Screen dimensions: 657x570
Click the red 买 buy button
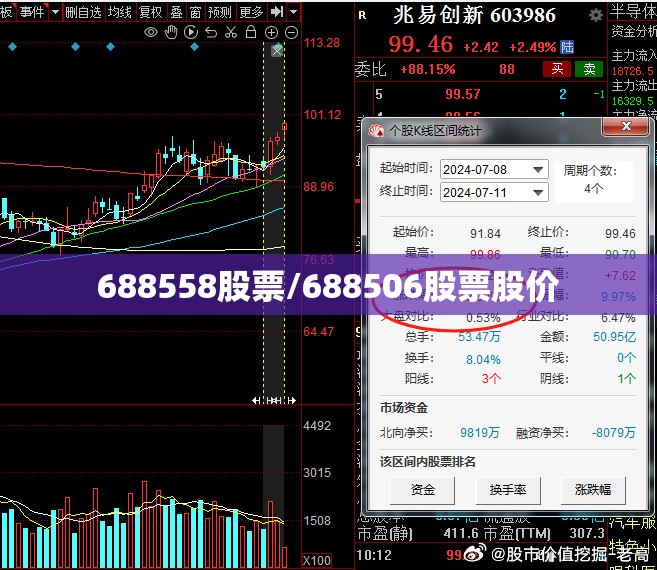coord(557,69)
